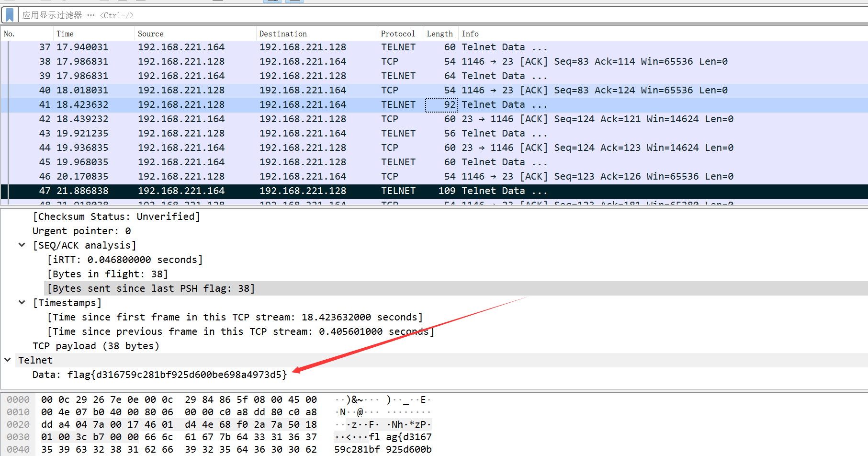Viewport: 868px width, 456px height.
Task: Select Time since first frame line
Action: 235,317
